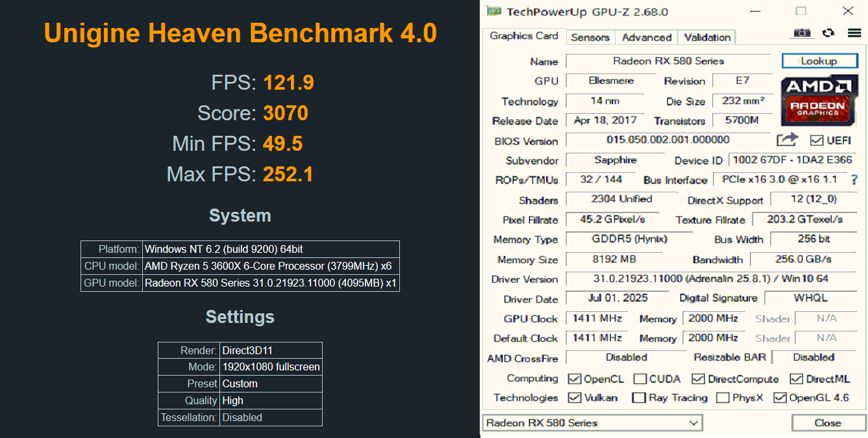Screen dimensions: 868x438
Task: Click the Bandwidth field 256.0 GB/s
Action: (804, 259)
